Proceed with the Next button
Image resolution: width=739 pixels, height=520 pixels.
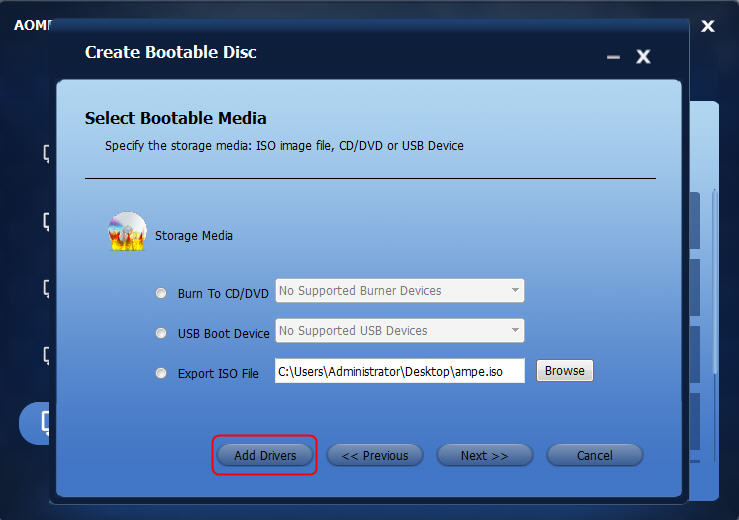485,455
